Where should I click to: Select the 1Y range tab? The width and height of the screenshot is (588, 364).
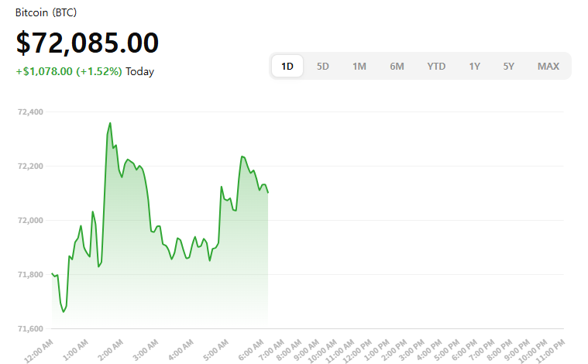coord(474,67)
